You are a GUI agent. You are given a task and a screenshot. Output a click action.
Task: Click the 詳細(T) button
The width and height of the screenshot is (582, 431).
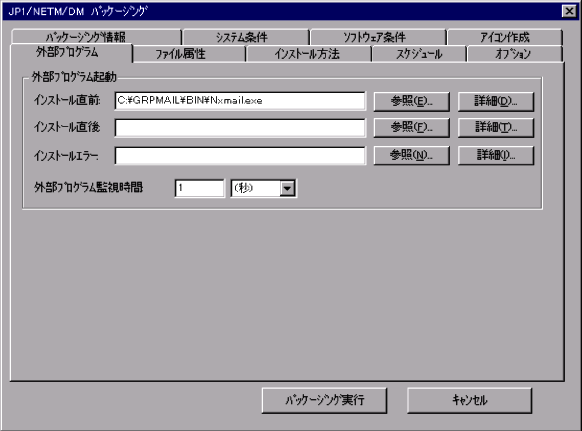(496, 128)
